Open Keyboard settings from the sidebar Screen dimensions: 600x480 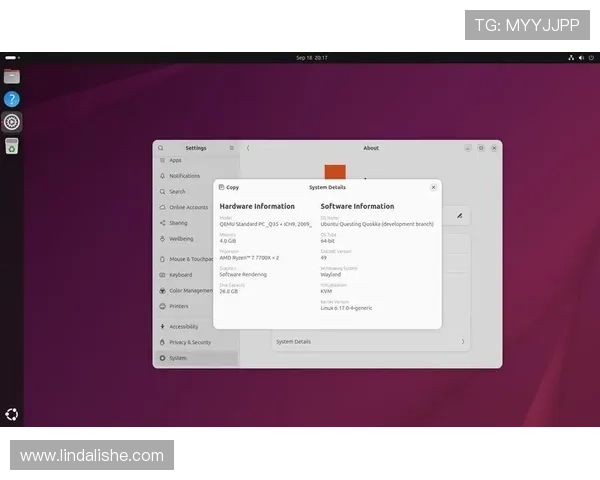pyautogui.click(x=180, y=275)
